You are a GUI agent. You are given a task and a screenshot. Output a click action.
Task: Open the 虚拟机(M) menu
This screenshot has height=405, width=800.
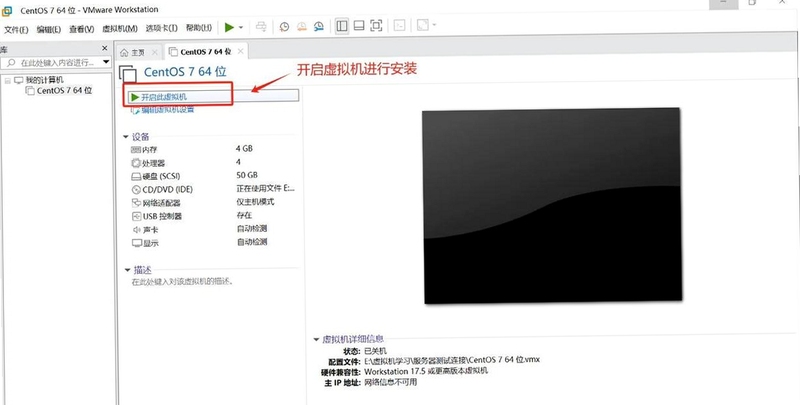120,29
